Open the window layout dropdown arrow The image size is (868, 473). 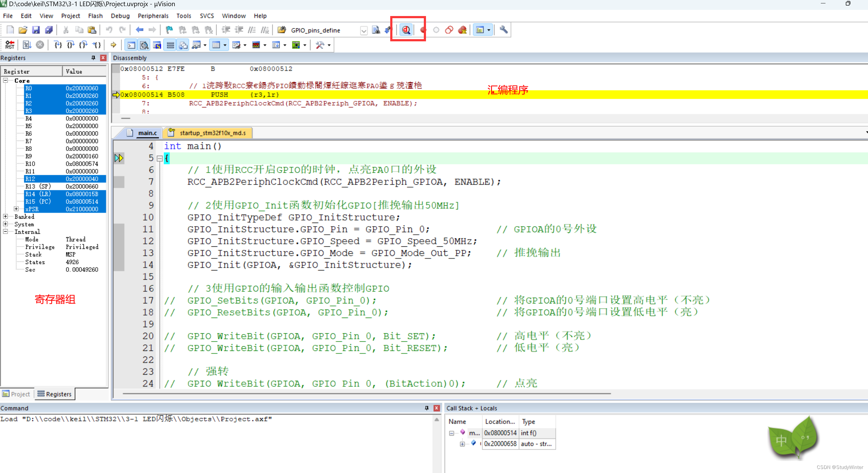point(489,30)
